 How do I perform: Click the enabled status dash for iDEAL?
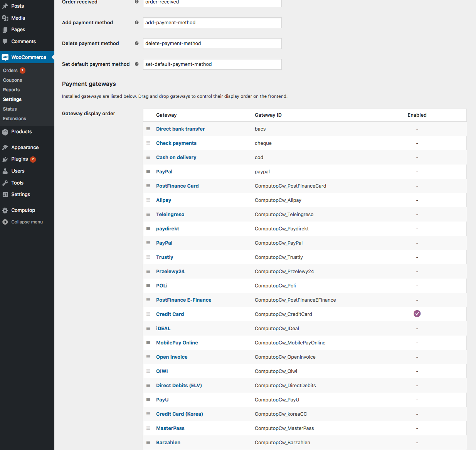pos(417,329)
